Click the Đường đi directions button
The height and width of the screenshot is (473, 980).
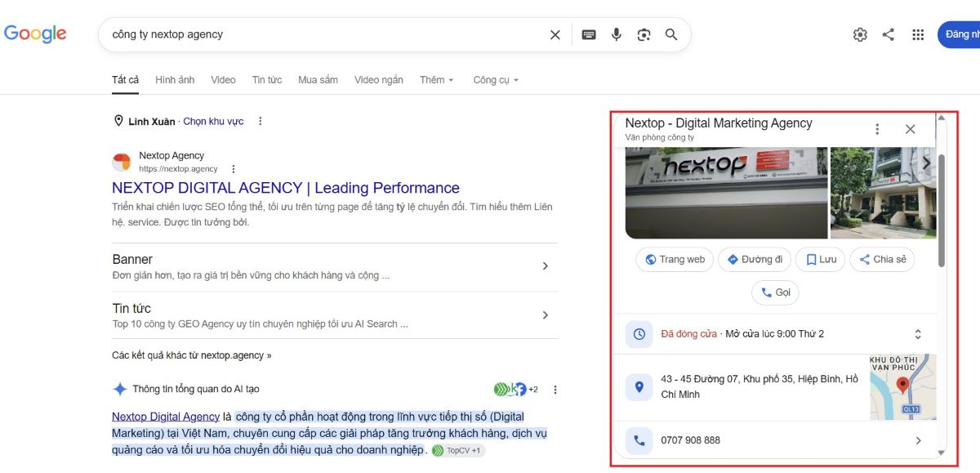click(755, 260)
